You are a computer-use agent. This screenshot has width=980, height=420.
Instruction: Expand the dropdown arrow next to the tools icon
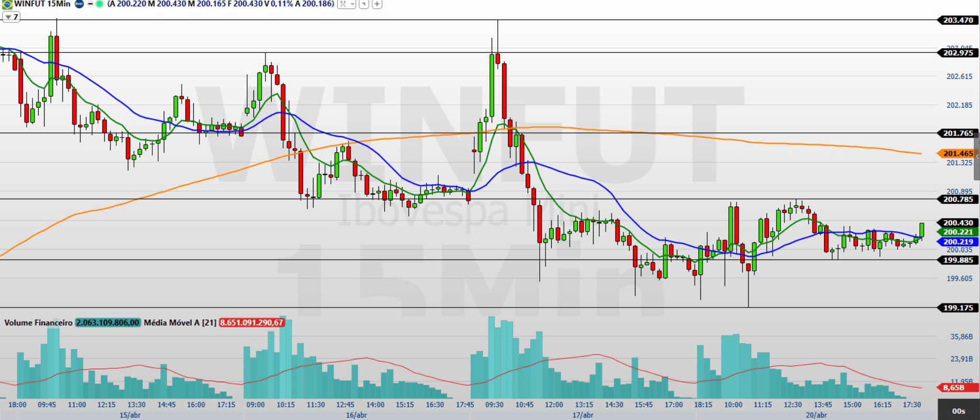pos(352,4)
